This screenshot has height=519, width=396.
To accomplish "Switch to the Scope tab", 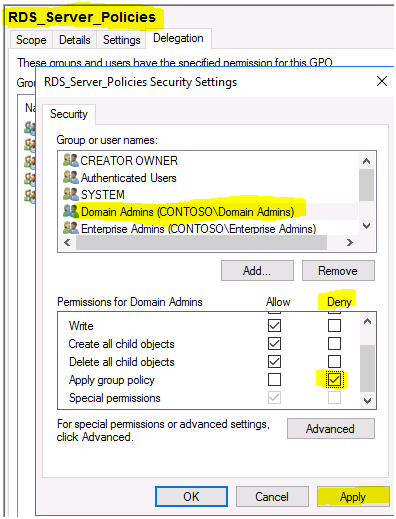I will click(x=31, y=40).
